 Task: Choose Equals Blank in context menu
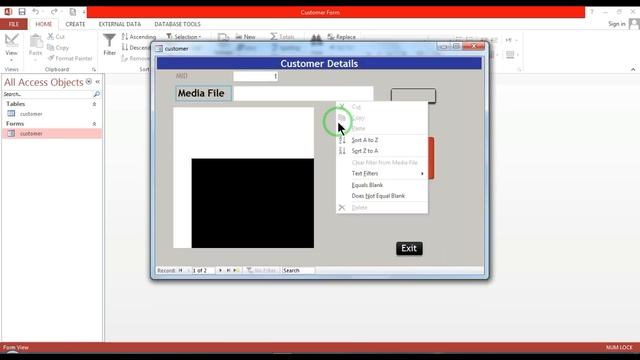coord(382,185)
